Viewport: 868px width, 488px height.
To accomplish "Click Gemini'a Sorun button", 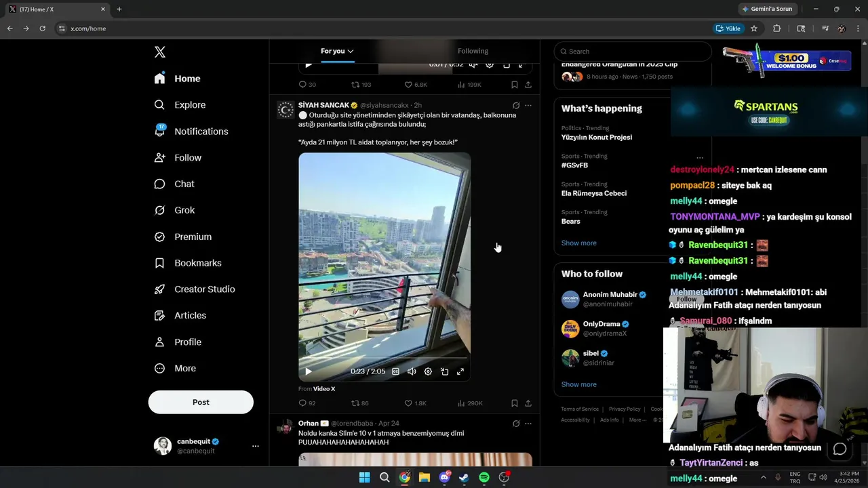I will [767, 9].
